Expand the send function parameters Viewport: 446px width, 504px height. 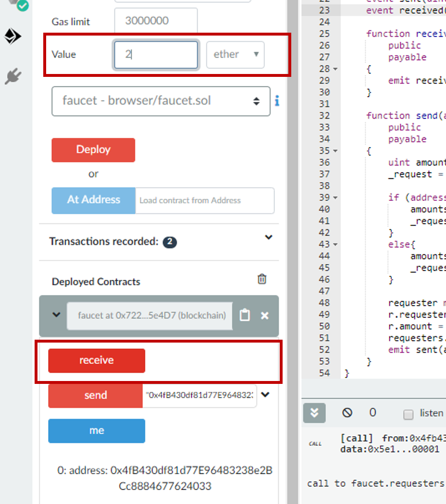(x=265, y=396)
